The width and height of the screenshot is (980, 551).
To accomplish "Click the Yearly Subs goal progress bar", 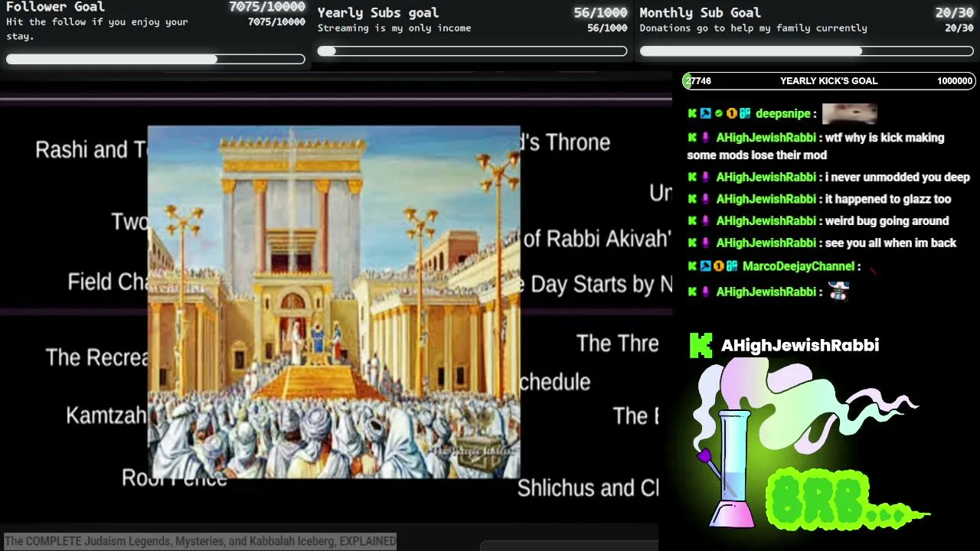I will [x=472, y=51].
